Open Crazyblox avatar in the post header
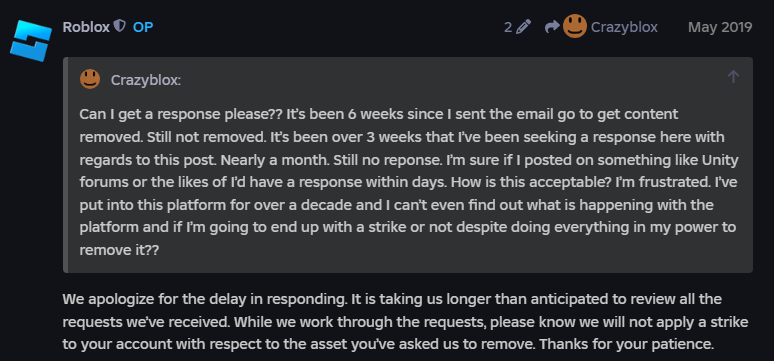The image size is (774, 361). pos(575,26)
